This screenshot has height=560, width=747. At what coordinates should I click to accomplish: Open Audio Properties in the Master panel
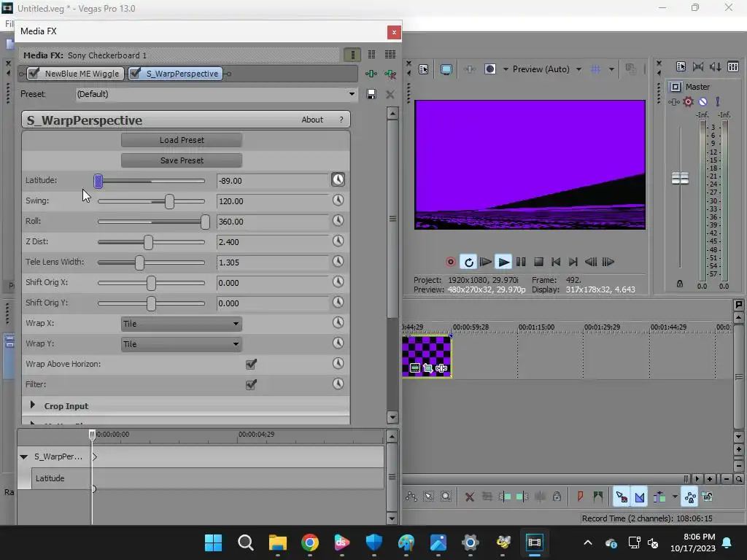pyautogui.click(x=681, y=66)
